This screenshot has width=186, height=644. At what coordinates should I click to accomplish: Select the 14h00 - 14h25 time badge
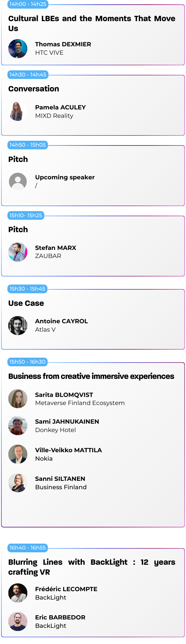[x=28, y=4]
